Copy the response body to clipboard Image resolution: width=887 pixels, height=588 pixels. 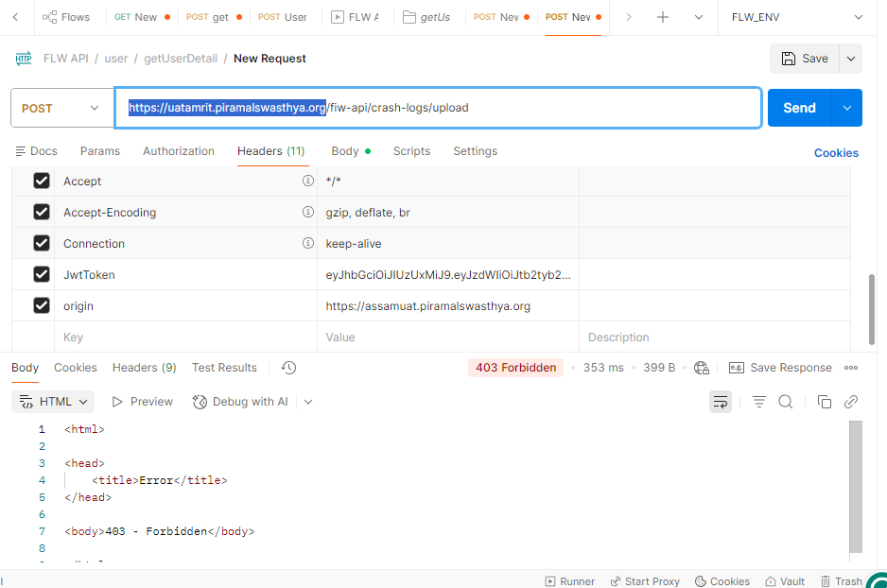click(824, 402)
